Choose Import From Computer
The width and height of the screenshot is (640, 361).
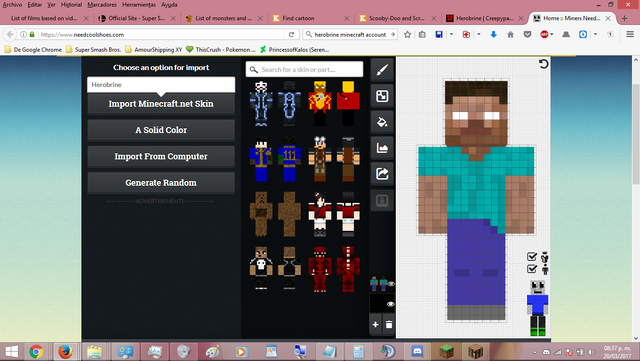click(161, 156)
